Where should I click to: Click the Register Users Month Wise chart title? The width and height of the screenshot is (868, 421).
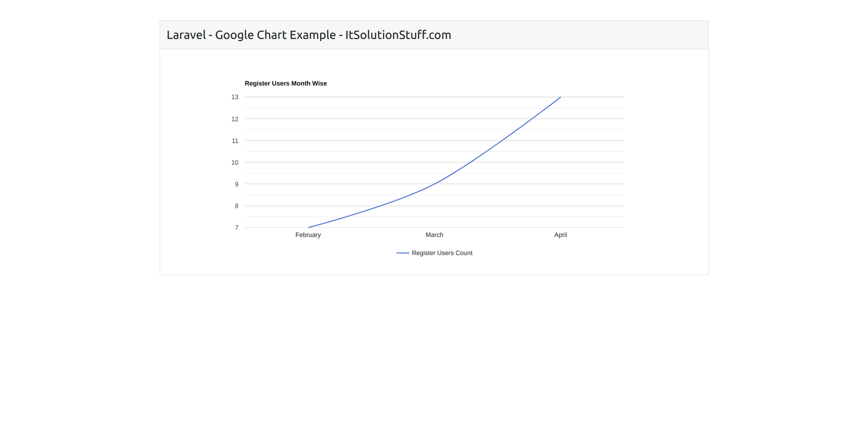pos(285,84)
